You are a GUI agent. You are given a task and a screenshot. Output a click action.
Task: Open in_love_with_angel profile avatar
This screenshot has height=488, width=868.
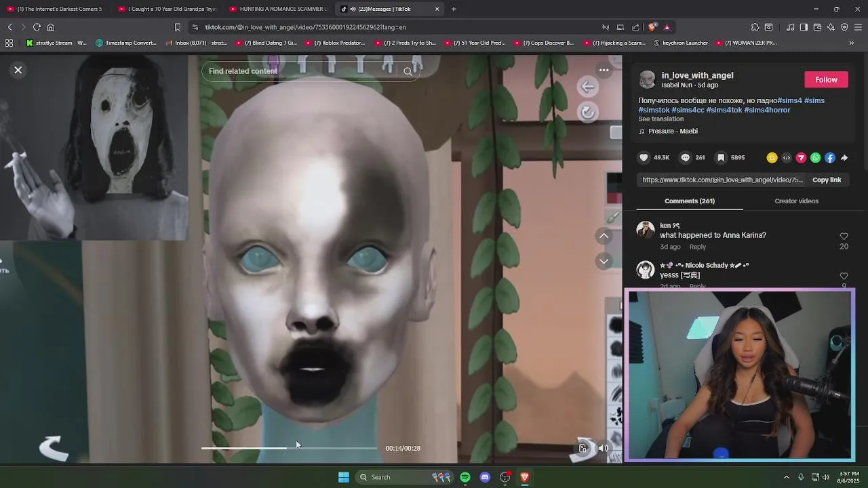click(x=648, y=80)
